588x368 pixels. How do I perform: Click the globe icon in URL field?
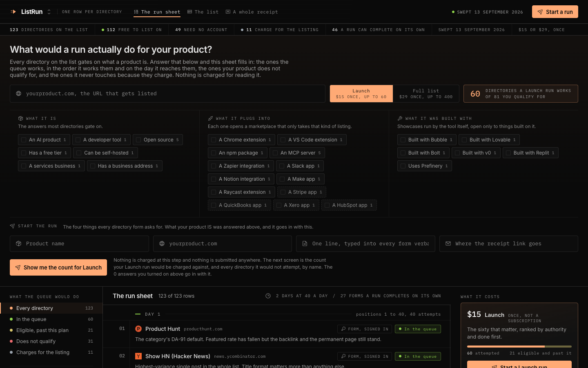(x=19, y=94)
